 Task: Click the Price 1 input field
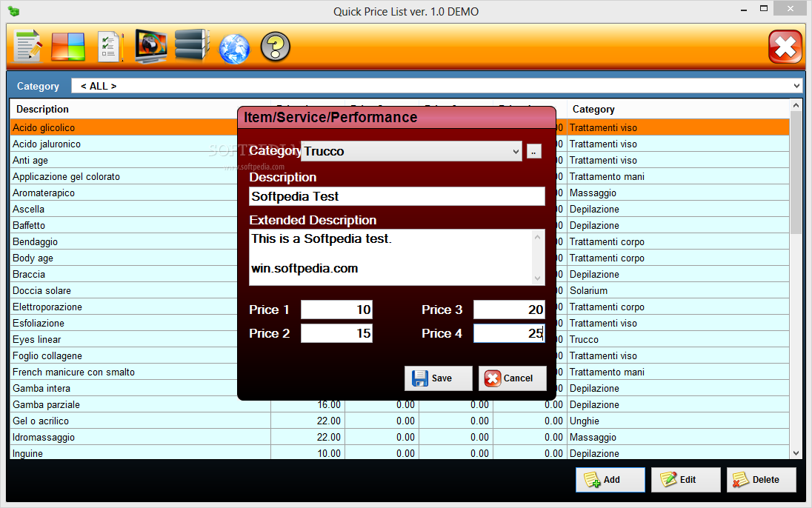click(336, 310)
